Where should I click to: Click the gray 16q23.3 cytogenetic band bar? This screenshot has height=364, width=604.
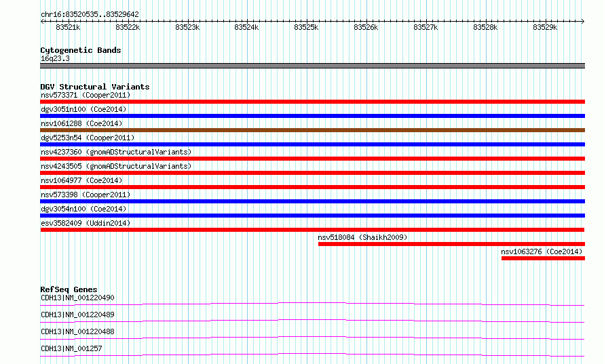(x=312, y=66)
